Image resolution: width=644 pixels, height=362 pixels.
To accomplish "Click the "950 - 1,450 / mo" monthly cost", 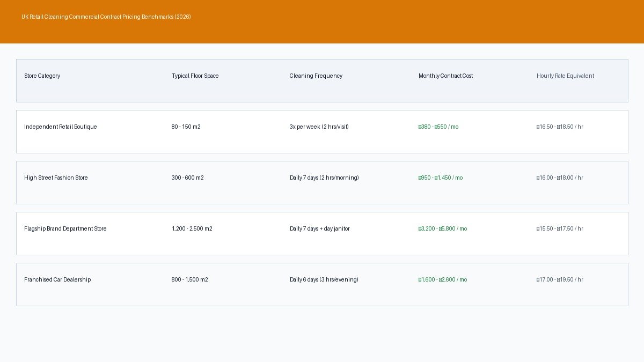I will tap(441, 178).
